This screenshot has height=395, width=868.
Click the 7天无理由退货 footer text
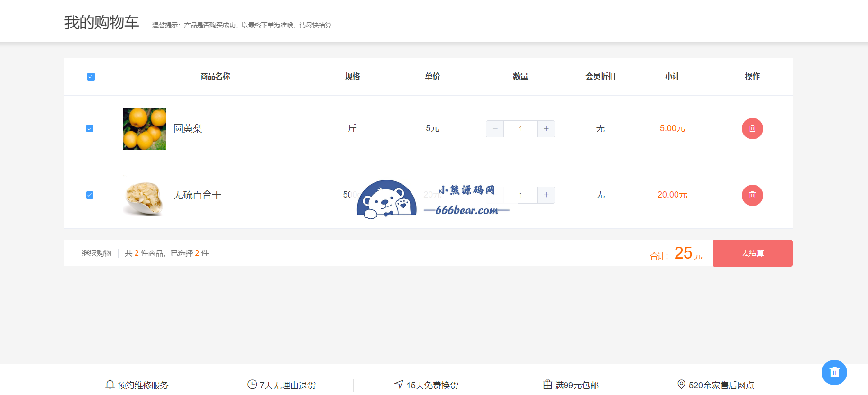pos(288,386)
